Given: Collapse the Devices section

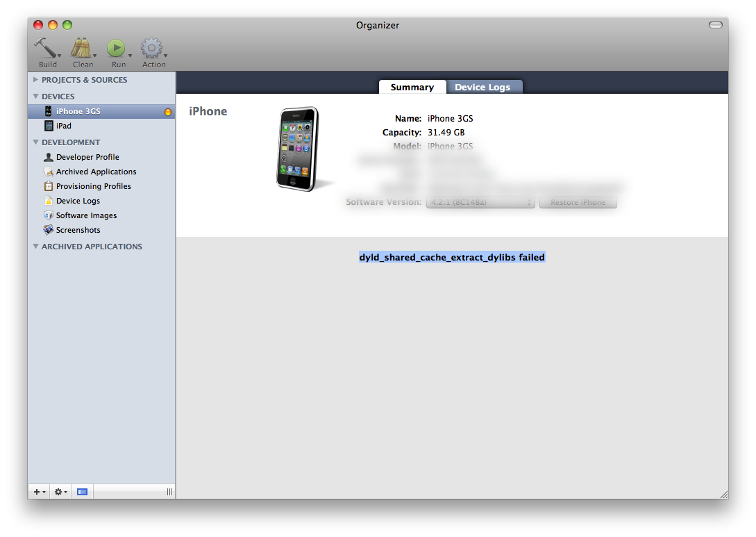Looking at the screenshot, I should tap(35, 97).
